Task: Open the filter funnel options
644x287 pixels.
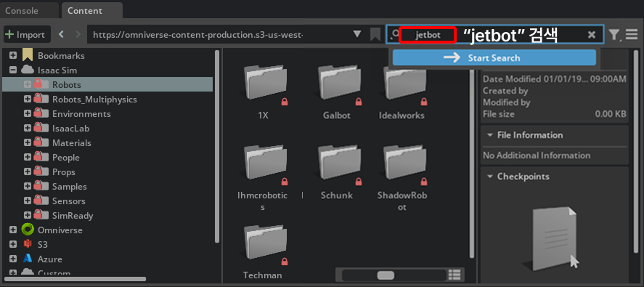Action: (614, 35)
